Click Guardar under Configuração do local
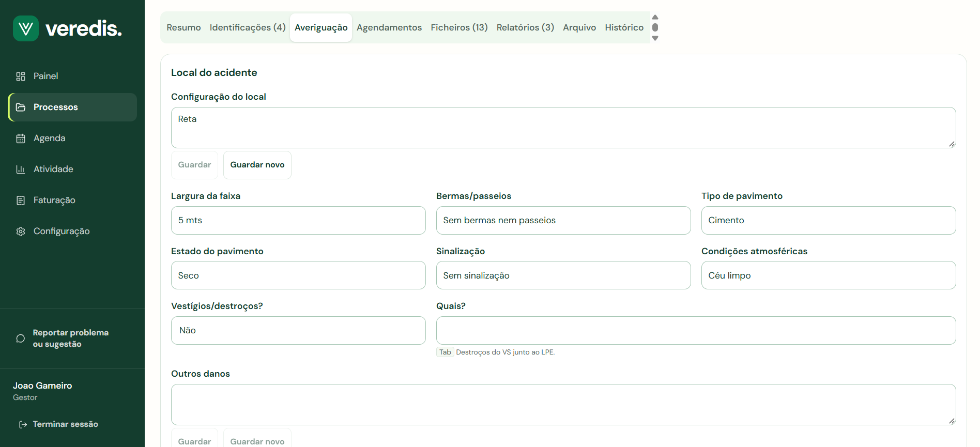This screenshot has width=980, height=447. tap(194, 165)
